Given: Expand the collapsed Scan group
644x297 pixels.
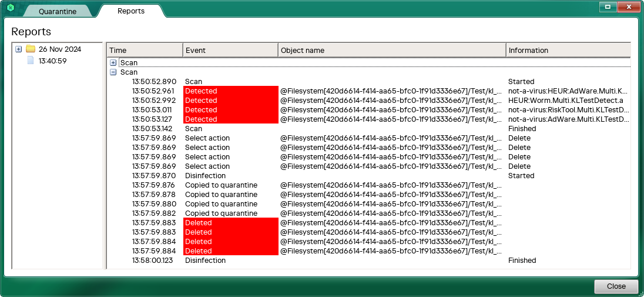Looking at the screenshot, I should (x=113, y=63).
